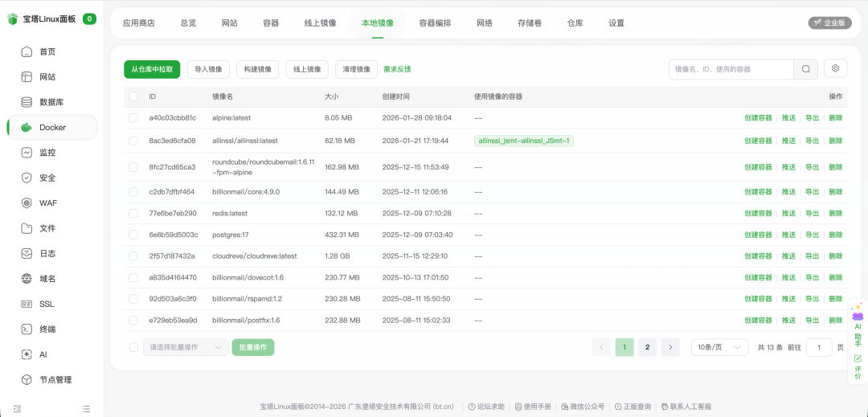Image resolution: width=868 pixels, height=417 pixels.
Task: Check the redis:latest row checkbox
Action: (x=133, y=213)
